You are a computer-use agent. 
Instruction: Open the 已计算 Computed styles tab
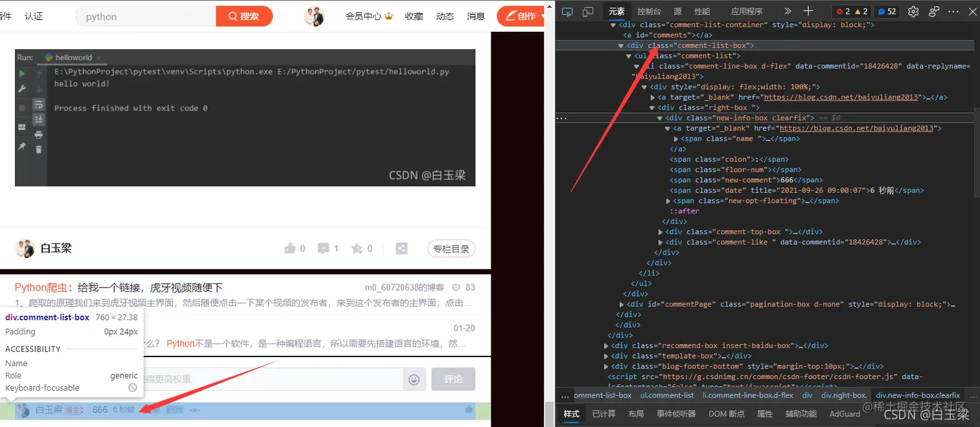click(604, 413)
